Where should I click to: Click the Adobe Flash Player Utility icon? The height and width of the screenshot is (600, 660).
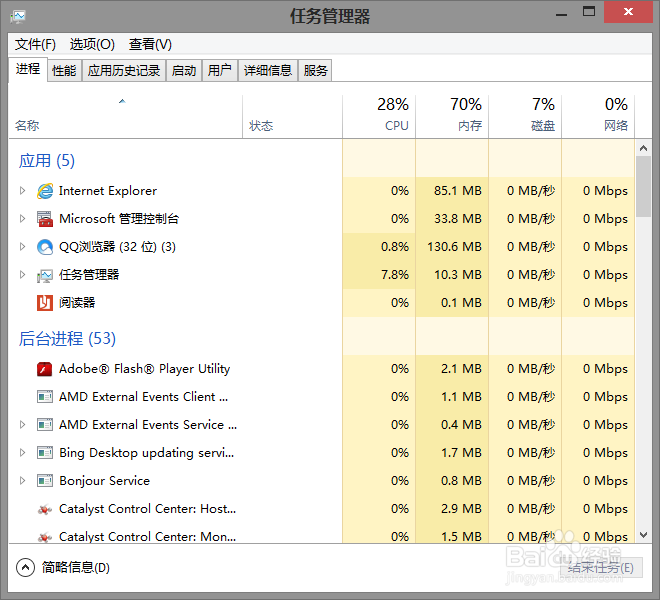45,369
